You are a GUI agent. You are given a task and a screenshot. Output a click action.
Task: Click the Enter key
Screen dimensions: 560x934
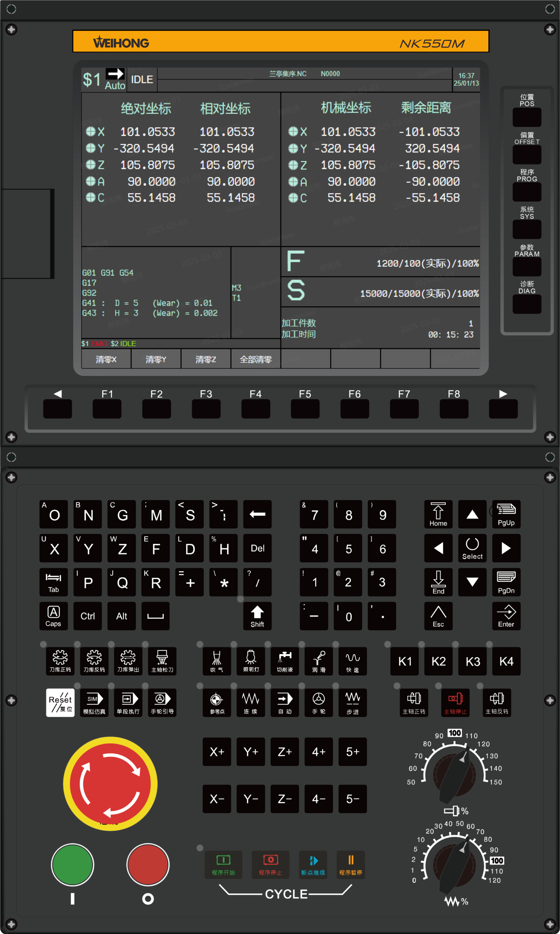pos(506,616)
